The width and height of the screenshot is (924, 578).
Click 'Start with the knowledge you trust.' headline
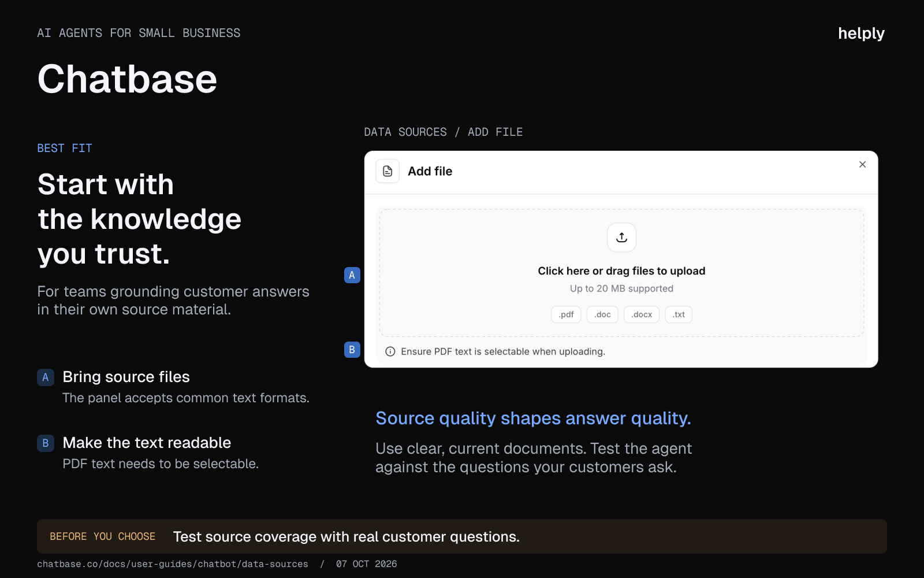[x=139, y=219]
